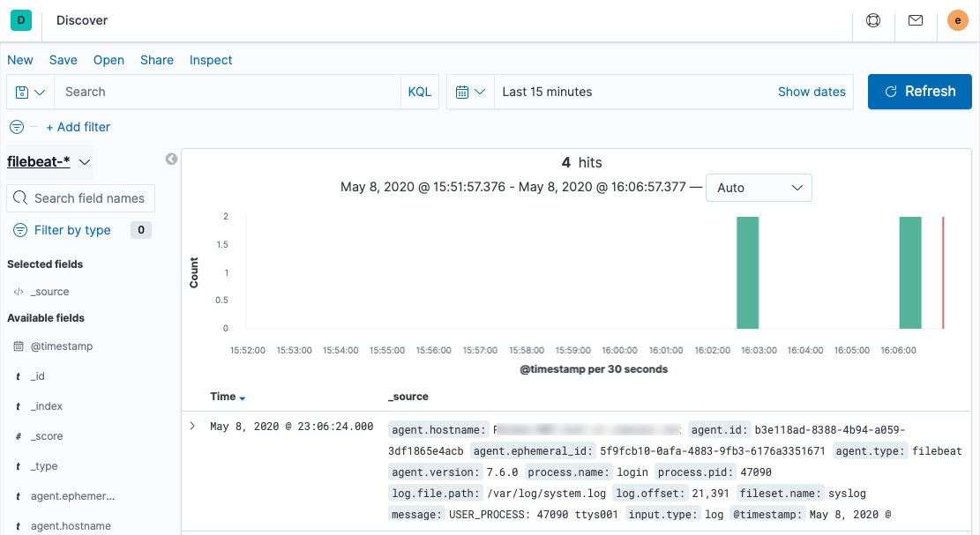Click the Refresh button

[919, 91]
